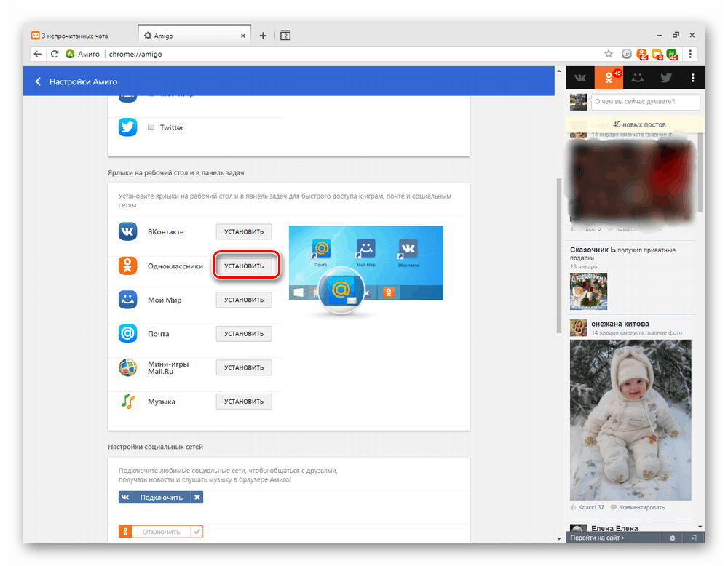Image resolution: width=728 pixels, height=566 pixels.
Task: Click Мини-игры Mail.Ru globe icon
Action: click(127, 367)
